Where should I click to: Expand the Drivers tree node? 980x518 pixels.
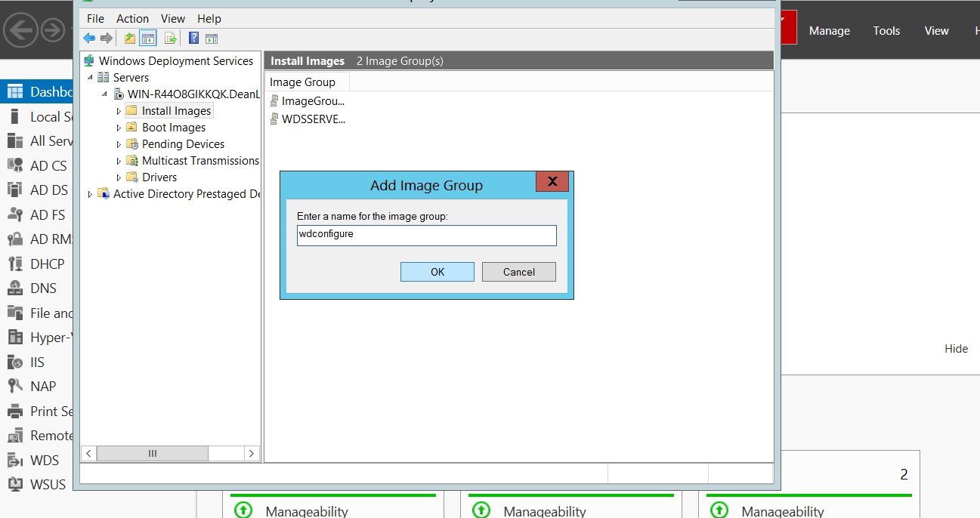click(x=119, y=177)
